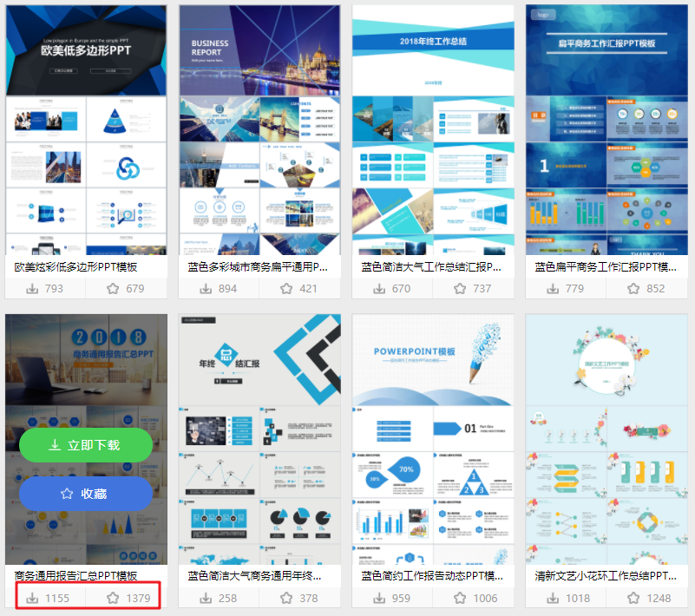The width and height of the screenshot is (695, 616).
Task: Click star icon next to 1006
Action: [x=460, y=599]
